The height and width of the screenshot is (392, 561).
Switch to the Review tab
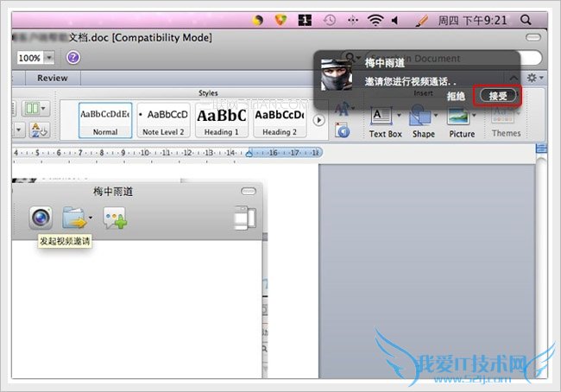[53, 78]
